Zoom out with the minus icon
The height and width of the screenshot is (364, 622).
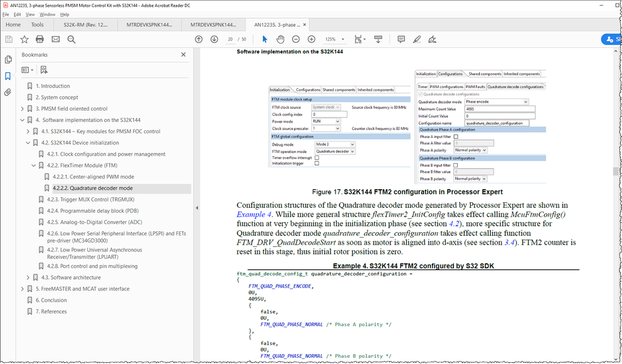coord(296,39)
